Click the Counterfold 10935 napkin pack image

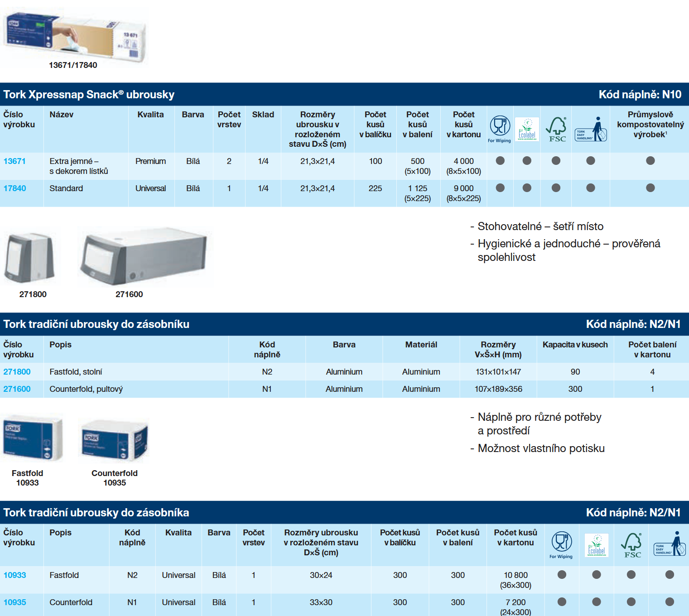(115, 440)
